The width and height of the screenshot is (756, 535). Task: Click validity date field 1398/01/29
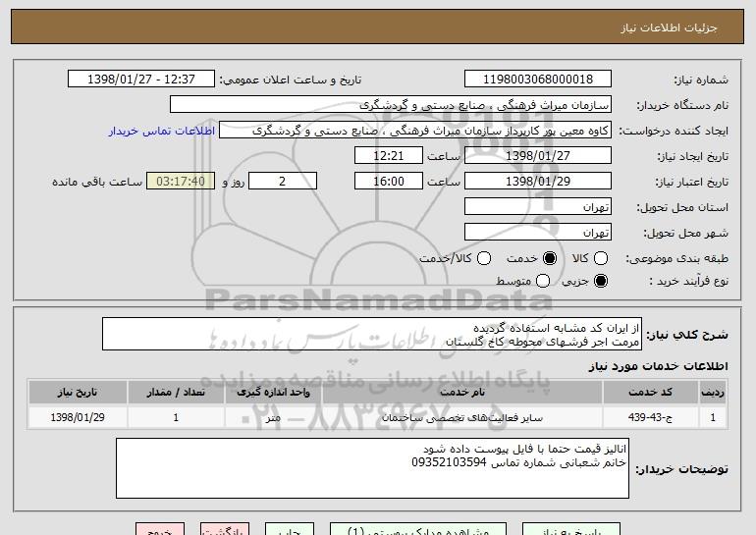[x=538, y=182]
